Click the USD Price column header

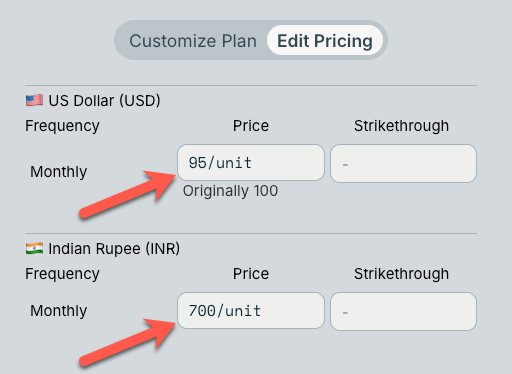[251, 126]
